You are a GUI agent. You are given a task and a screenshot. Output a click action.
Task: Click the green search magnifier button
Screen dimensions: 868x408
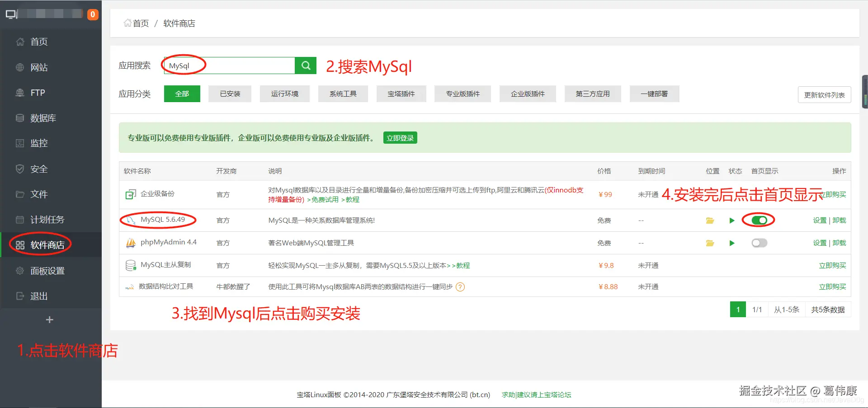pyautogui.click(x=306, y=66)
